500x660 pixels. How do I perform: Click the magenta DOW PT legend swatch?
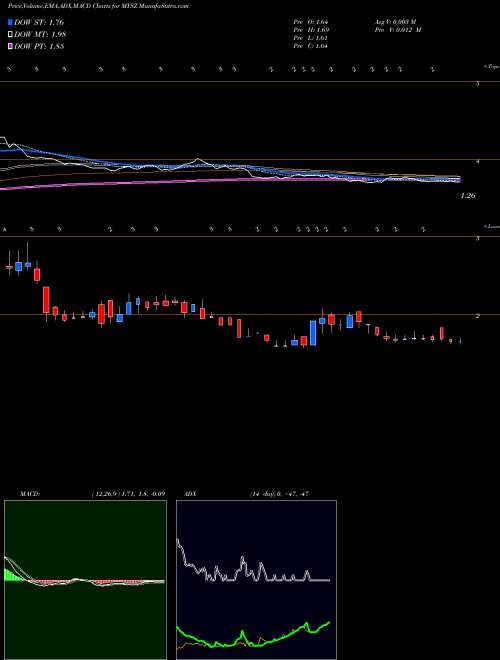point(11,46)
